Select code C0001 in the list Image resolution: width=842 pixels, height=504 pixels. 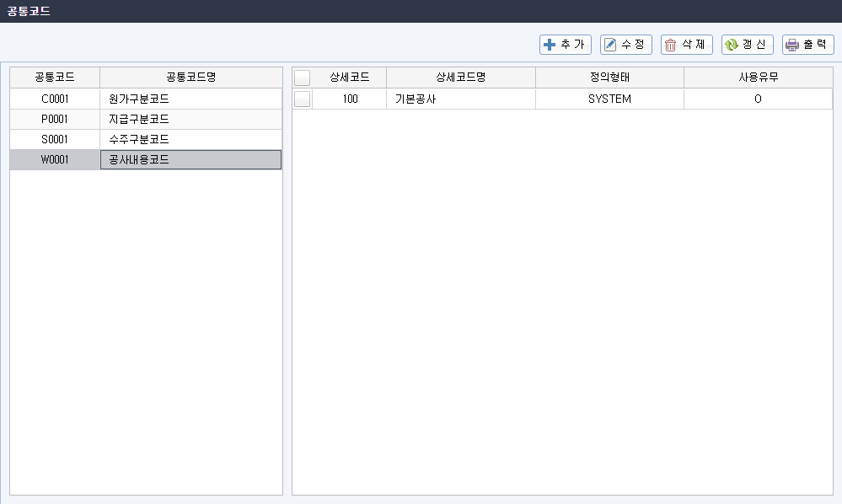point(55,99)
